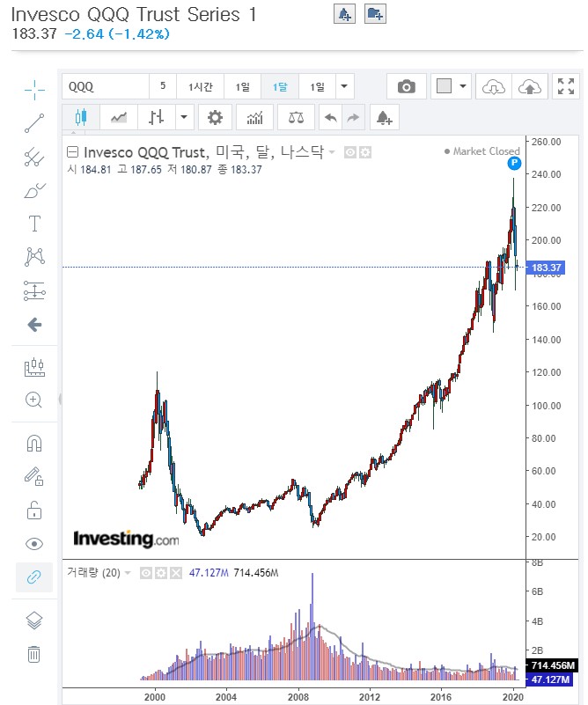Click the blue P marker on the chart
This screenshot has width=588, height=705.
click(x=514, y=163)
